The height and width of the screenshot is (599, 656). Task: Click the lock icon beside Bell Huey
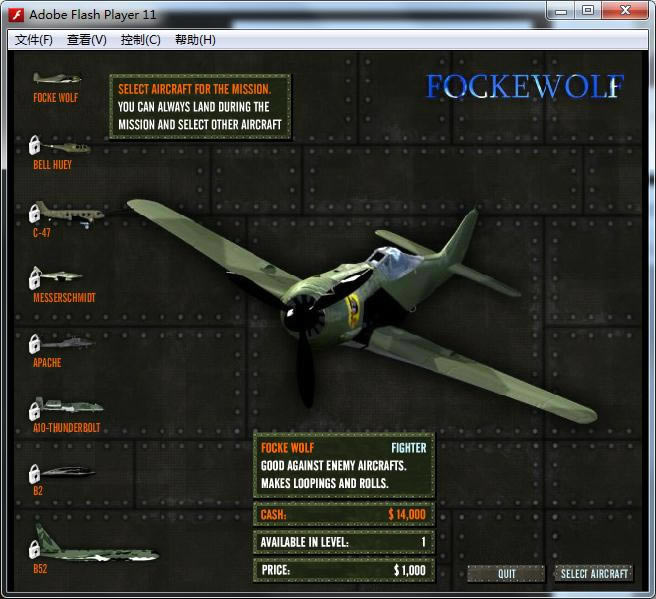point(34,144)
